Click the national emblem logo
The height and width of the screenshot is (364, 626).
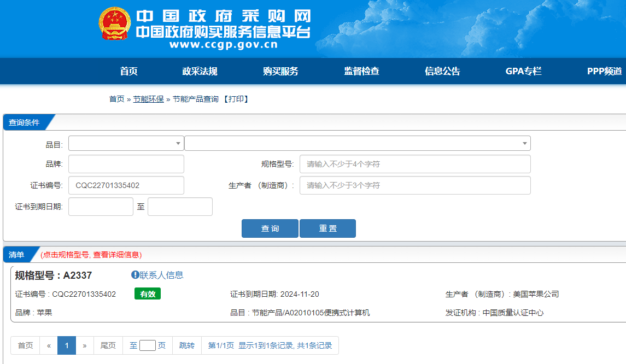115,24
